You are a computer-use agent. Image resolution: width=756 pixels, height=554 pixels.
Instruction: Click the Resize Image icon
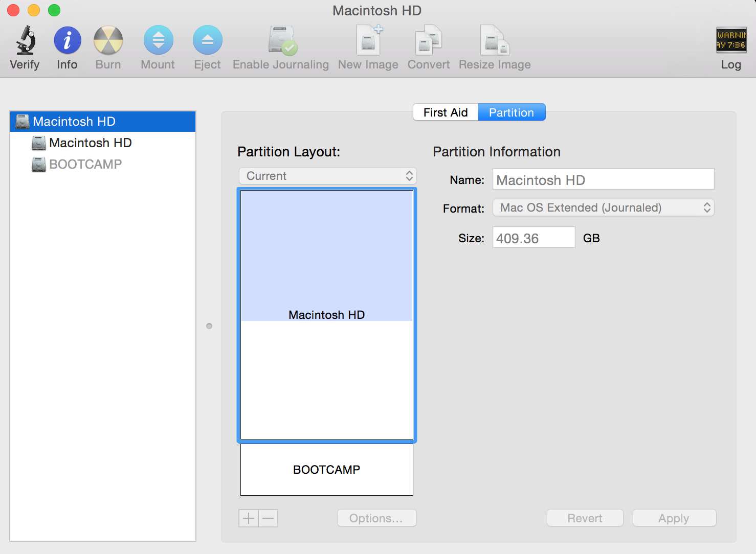[495, 40]
